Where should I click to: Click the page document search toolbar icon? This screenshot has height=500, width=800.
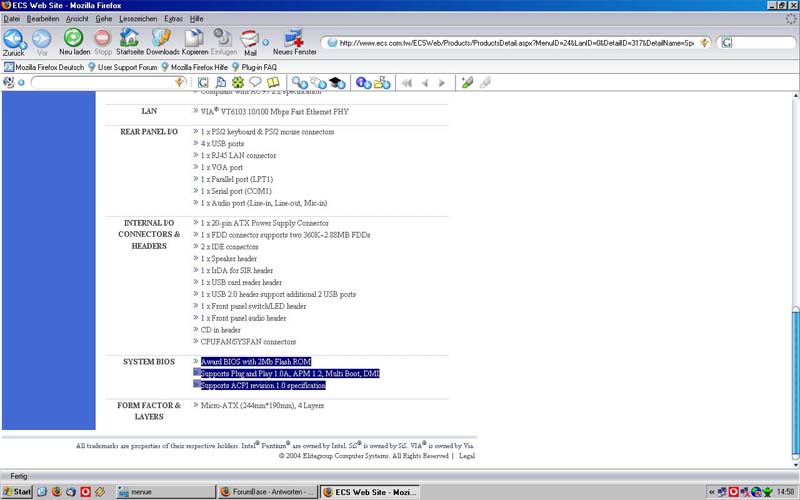pyautogui.click(x=220, y=83)
